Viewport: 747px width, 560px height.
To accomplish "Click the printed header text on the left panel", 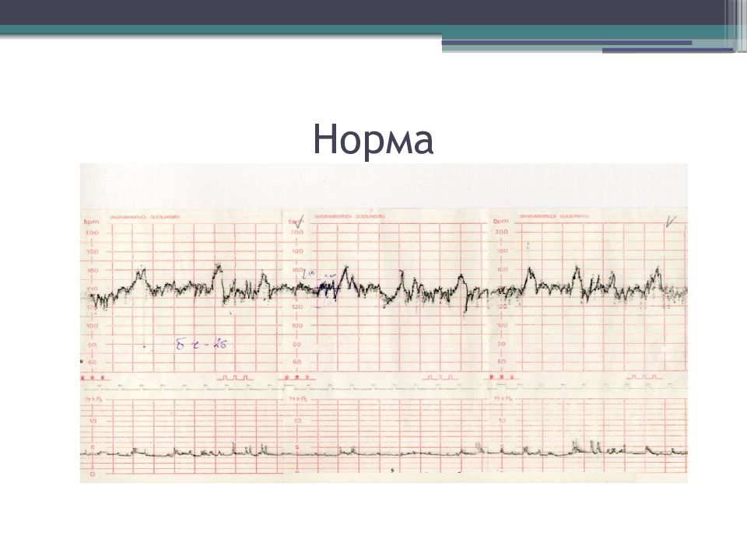I will click(x=146, y=219).
